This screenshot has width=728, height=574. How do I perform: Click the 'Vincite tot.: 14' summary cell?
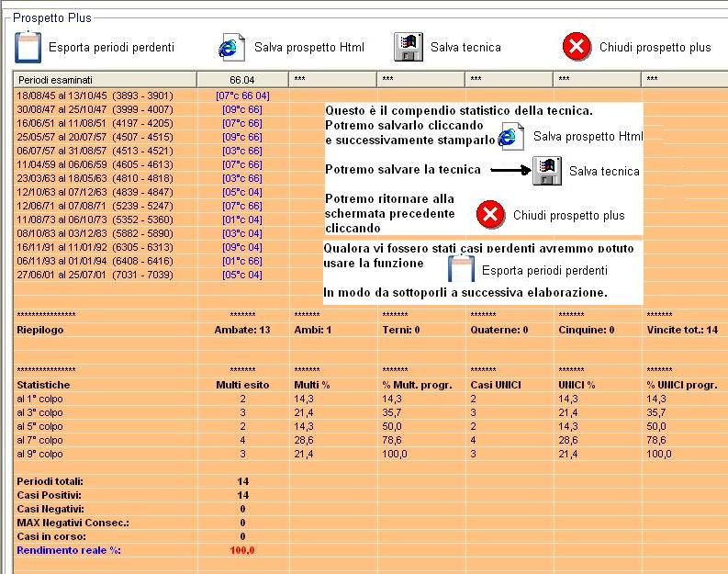(682, 331)
